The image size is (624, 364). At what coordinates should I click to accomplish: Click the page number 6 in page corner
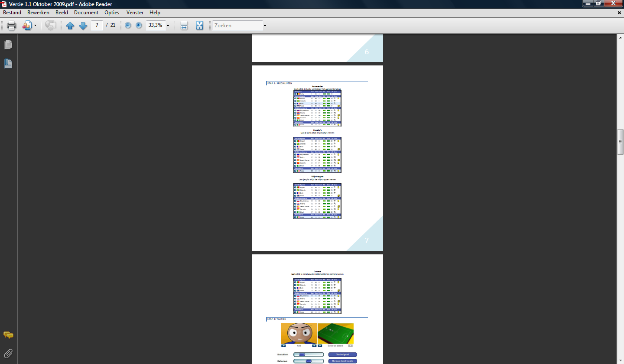(x=367, y=52)
